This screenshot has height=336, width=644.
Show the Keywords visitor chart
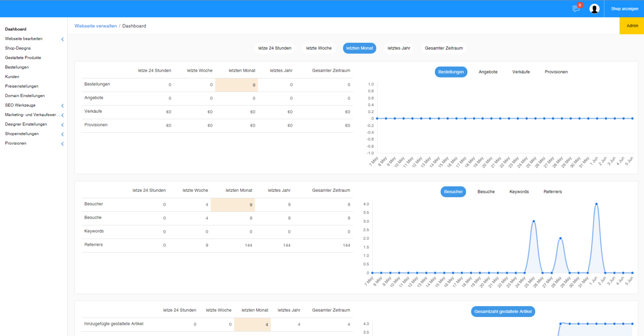pos(519,192)
